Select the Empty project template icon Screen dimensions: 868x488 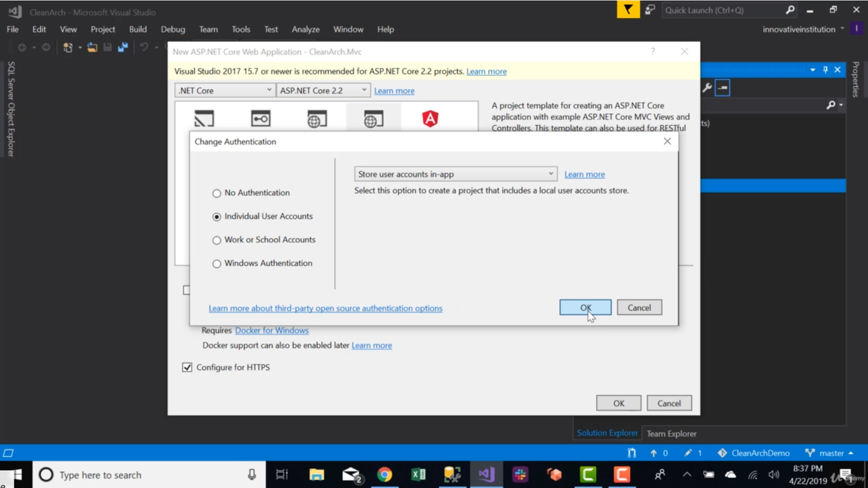(x=204, y=119)
